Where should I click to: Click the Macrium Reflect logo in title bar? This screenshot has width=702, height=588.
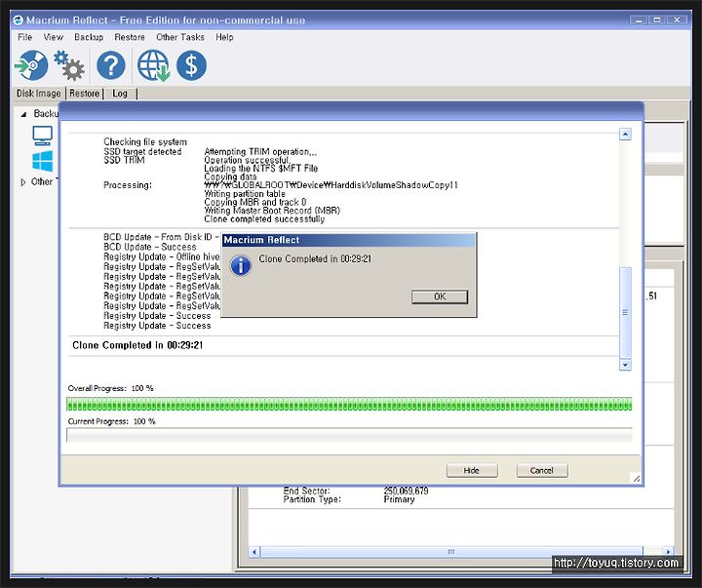(18, 20)
